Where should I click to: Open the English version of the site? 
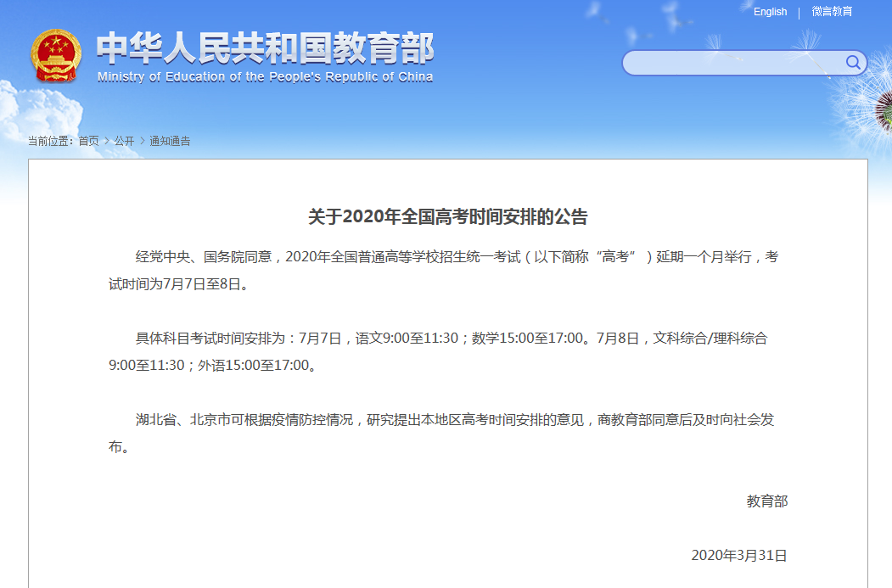[770, 12]
